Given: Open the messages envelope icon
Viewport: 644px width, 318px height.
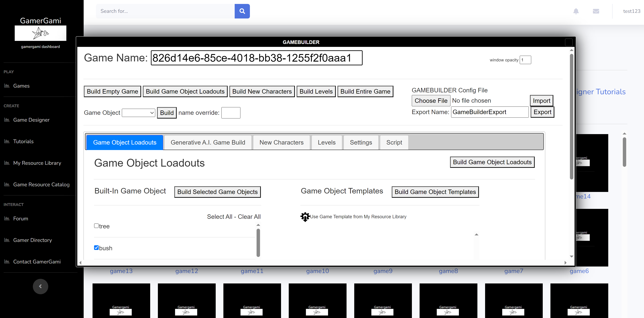Looking at the screenshot, I should click(x=596, y=11).
